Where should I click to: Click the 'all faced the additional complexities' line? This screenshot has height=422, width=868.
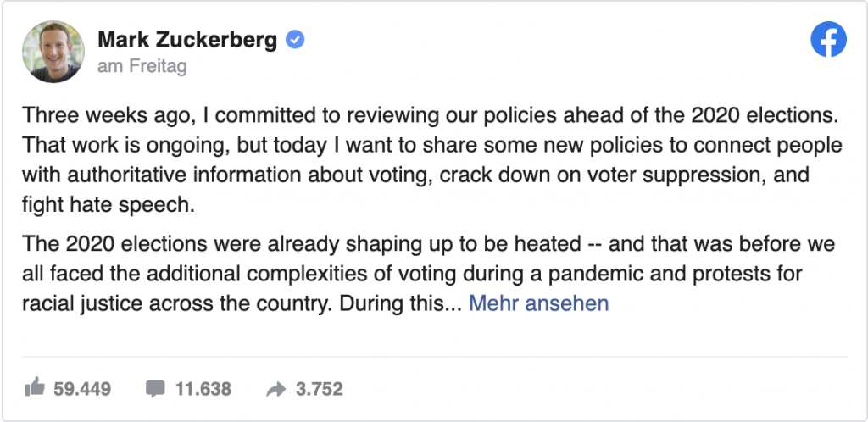tap(413, 273)
